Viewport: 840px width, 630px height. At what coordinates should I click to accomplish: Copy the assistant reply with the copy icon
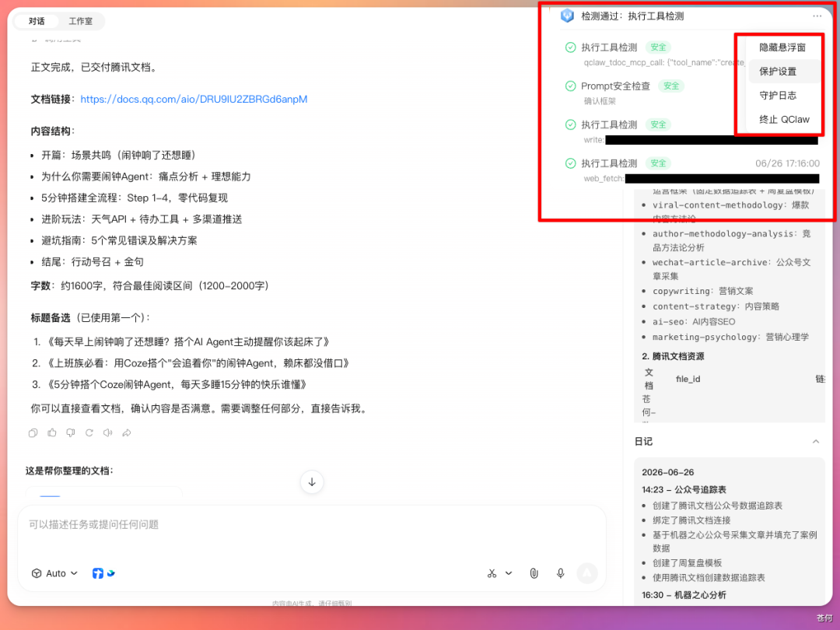pyautogui.click(x=33, y=433)
